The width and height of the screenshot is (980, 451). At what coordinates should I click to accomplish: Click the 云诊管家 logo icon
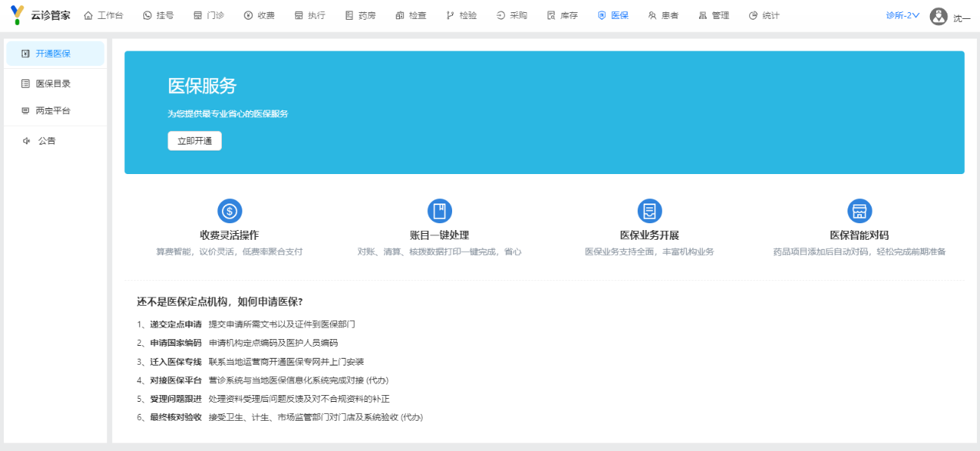17,15
